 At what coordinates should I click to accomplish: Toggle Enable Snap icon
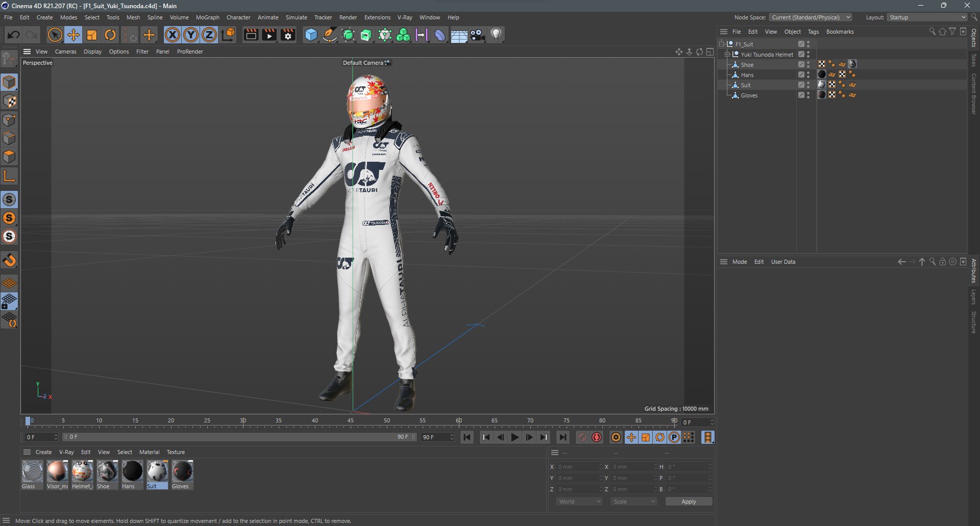[x=9, y=260]
